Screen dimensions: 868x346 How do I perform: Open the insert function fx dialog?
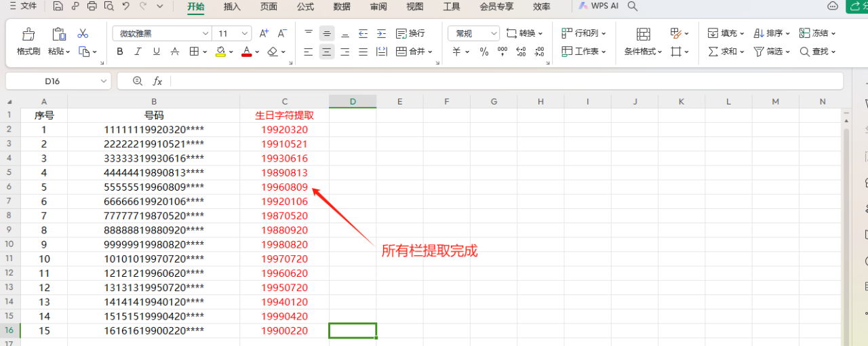(x=157, y=81)
